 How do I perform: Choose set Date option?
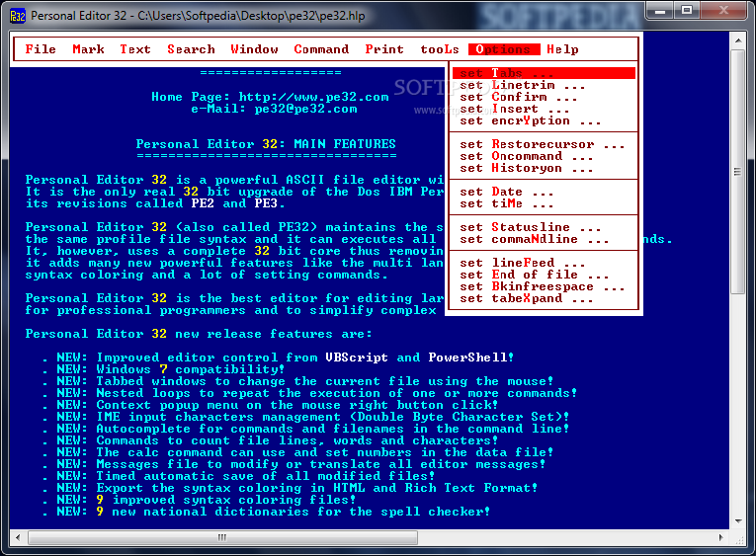544,192
